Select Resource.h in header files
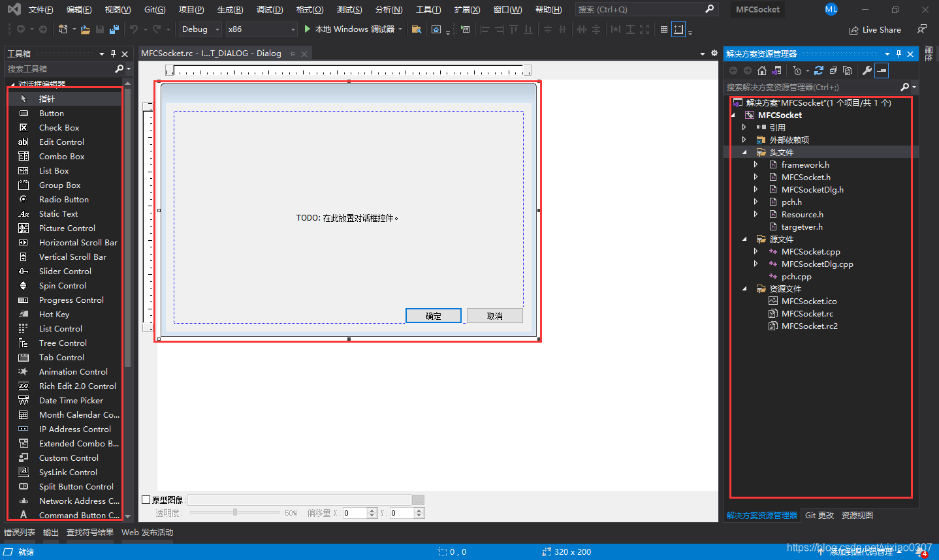This screenshot has height=560, width=939. (x=803, y=214)
